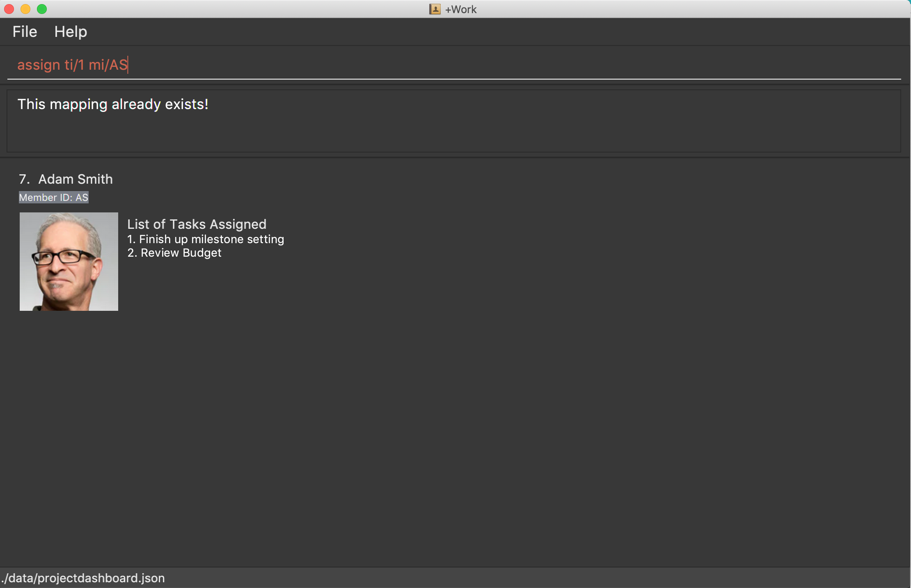911x588 pixels.
Task: Open the File menu
Action: [x=25, y=32]
